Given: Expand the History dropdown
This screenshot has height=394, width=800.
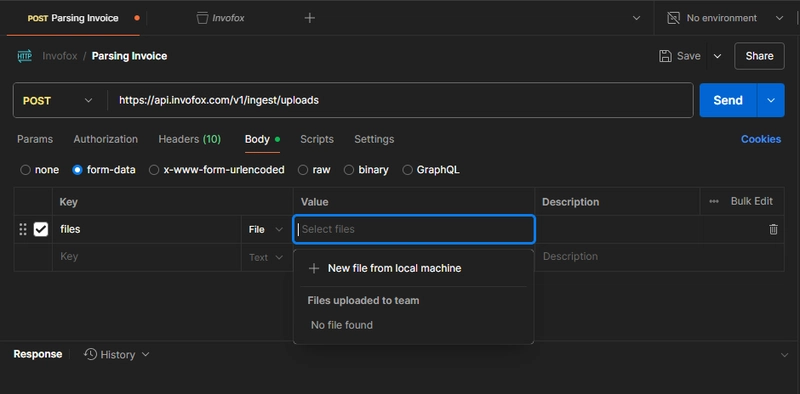Looking at the screenshot, I should 145,354.
